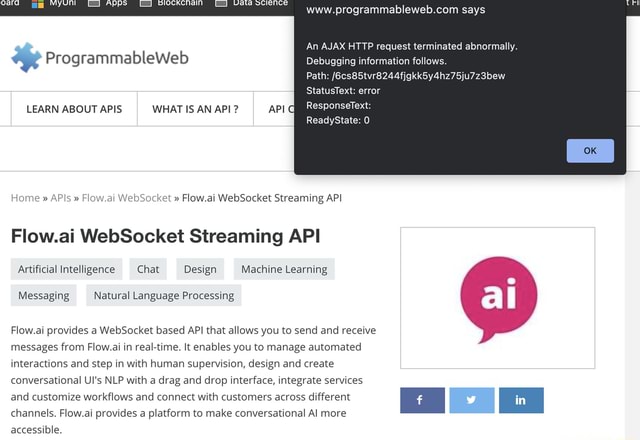Viewport: 640px width, 440px height.
Task: Click the ProgrammableWeb puzzle piece logo
Action: 27,58
